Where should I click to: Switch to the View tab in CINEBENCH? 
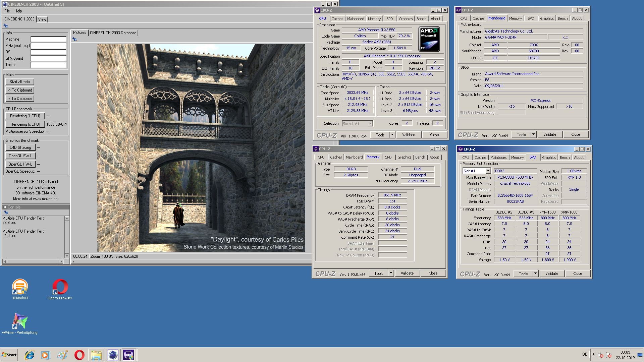42,19
